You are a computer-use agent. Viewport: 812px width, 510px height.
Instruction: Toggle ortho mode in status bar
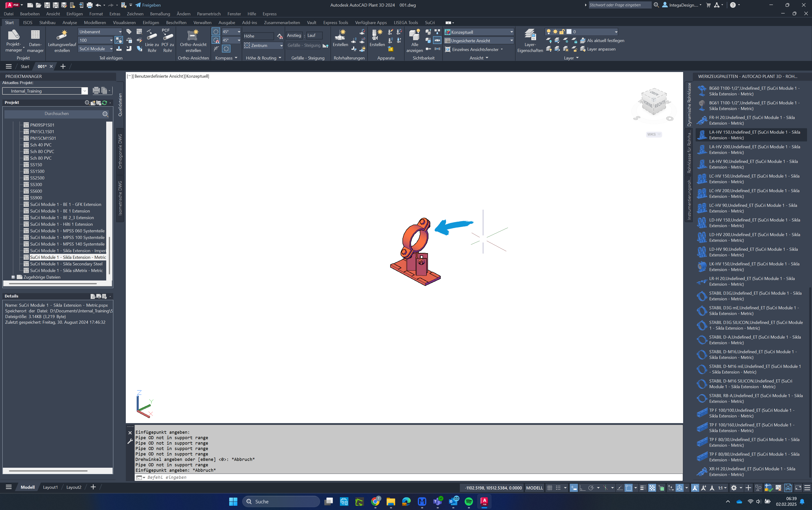pos(582,488)
